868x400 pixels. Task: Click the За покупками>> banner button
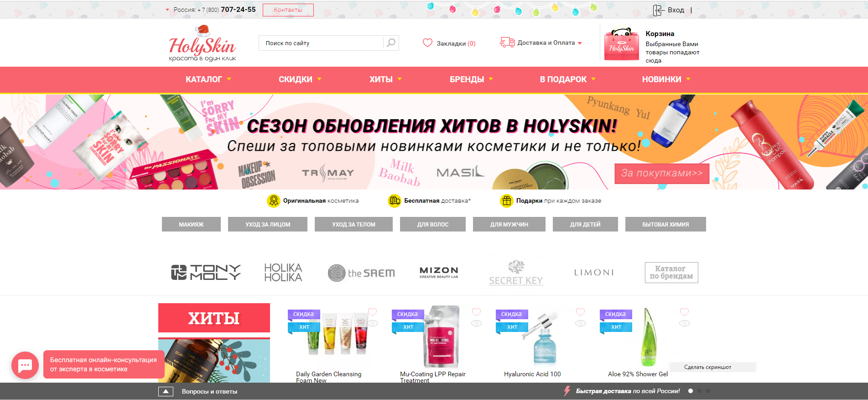[662, 174]
